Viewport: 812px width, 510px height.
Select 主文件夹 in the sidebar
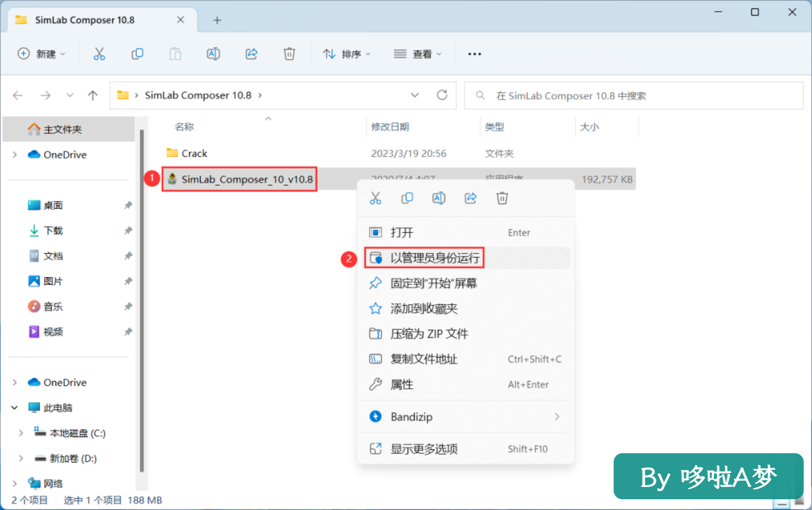click(x=69, y=129)
